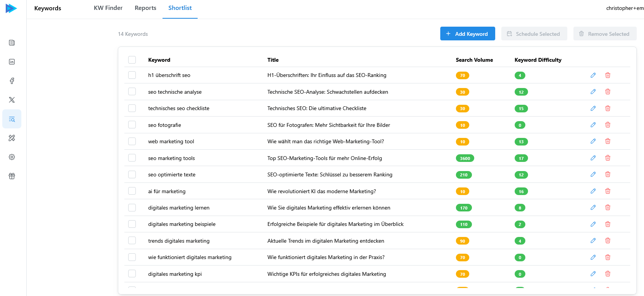The width and height of the screenshot is (644, 296).
Task: Check the 'ai für marketing' row checkbox
Action: [x=132, y=191]
